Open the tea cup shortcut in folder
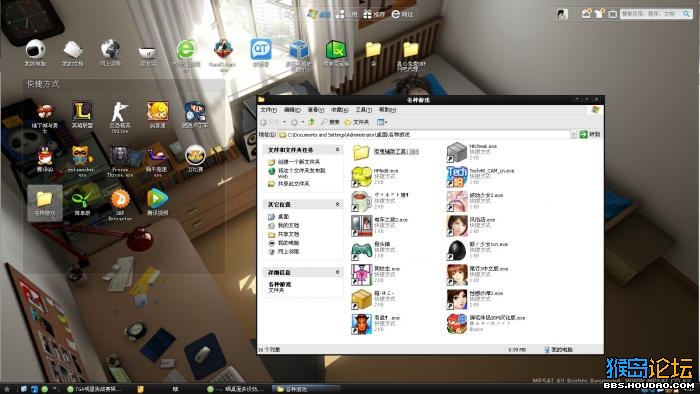The height and width of the screenshot is (394, 700). point(361,201)
